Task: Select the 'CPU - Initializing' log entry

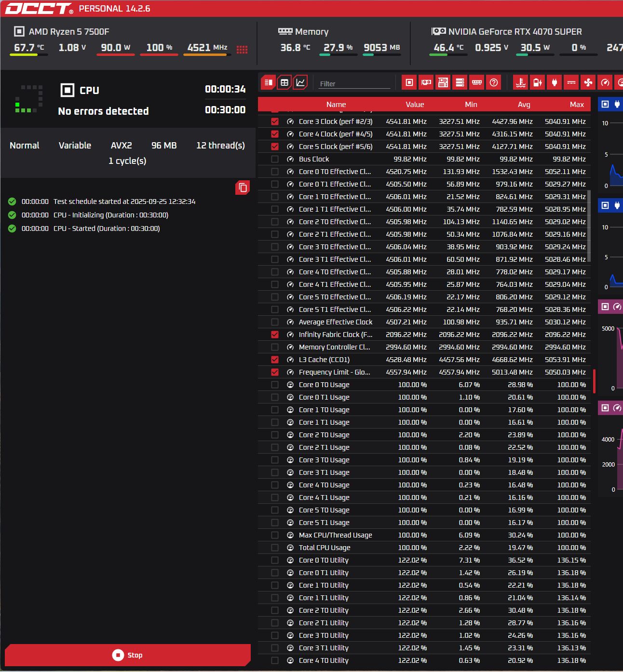Action: 111,215
